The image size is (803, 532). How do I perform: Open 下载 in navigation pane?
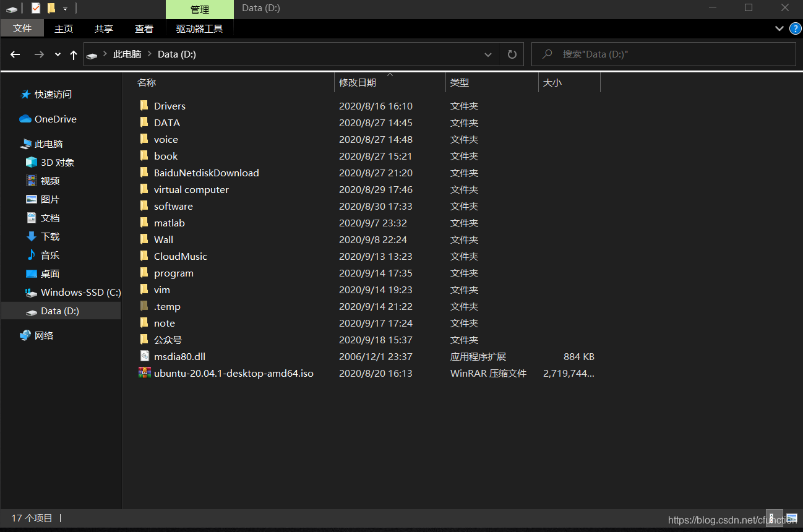tap(50, 236)
